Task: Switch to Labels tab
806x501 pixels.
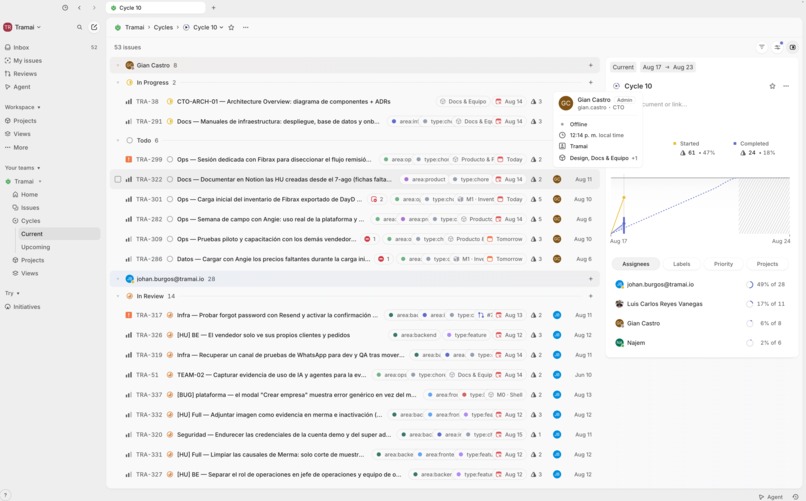Action: click(682, 264)
